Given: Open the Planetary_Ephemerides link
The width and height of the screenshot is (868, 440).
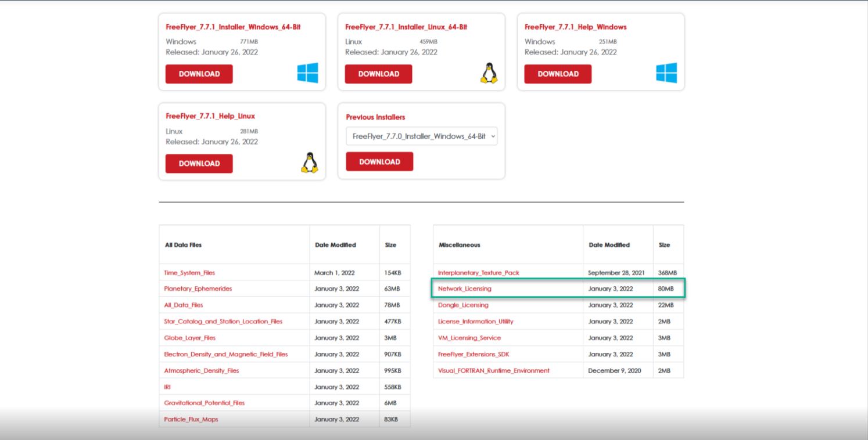Looking at the screenshot, I should pos(198,288).
